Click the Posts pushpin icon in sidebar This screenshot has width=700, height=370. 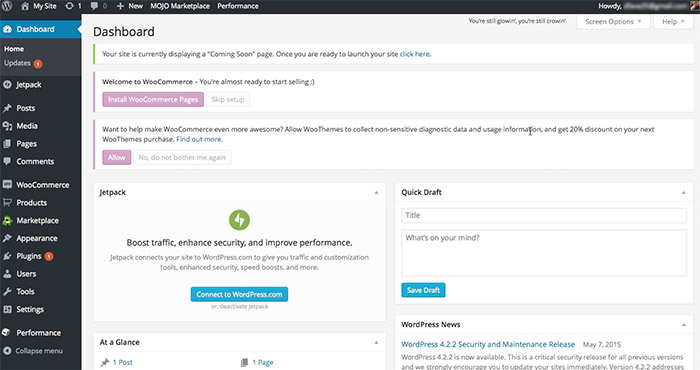tap(7, 108)
